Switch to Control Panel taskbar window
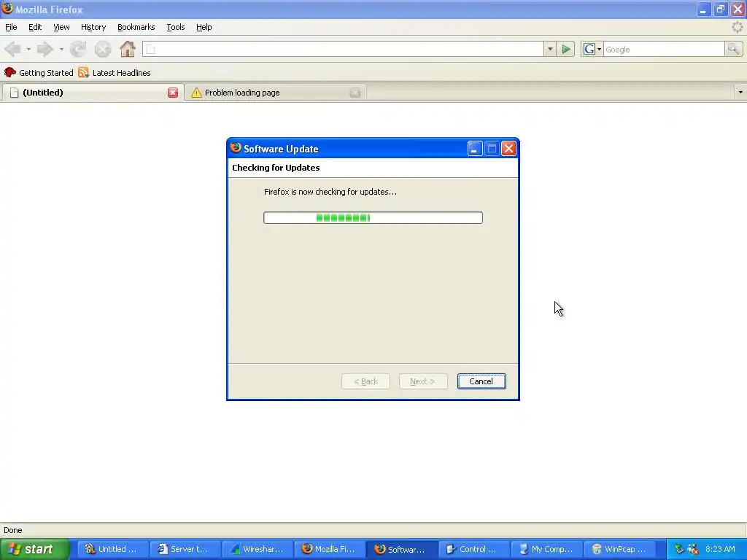 474,549
